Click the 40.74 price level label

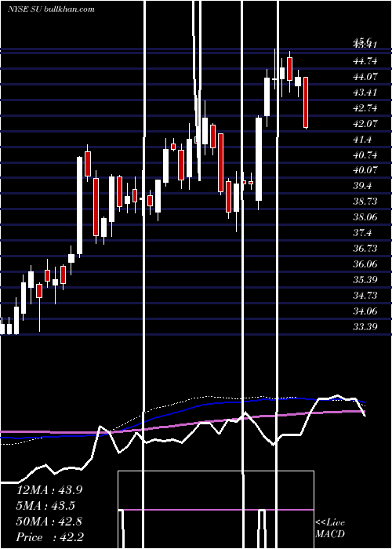[365, 155]
